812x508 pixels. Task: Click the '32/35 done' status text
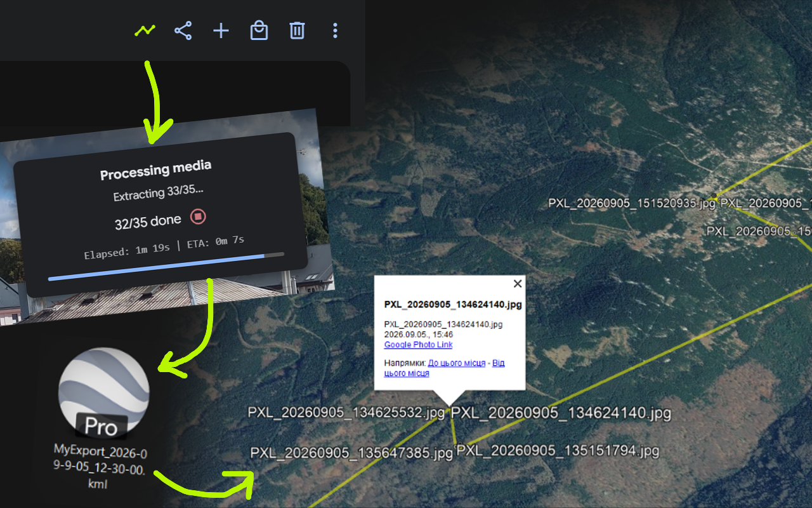pos(148,222)
